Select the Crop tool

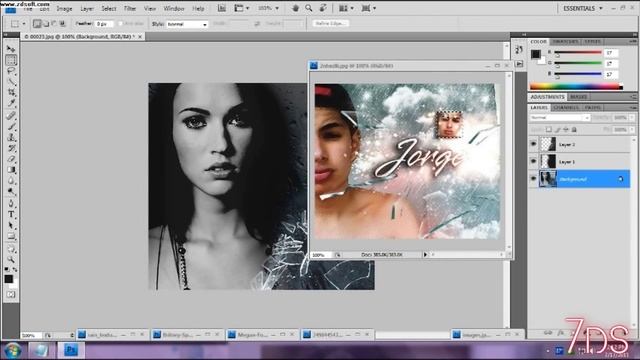click(x=11, y=93)
